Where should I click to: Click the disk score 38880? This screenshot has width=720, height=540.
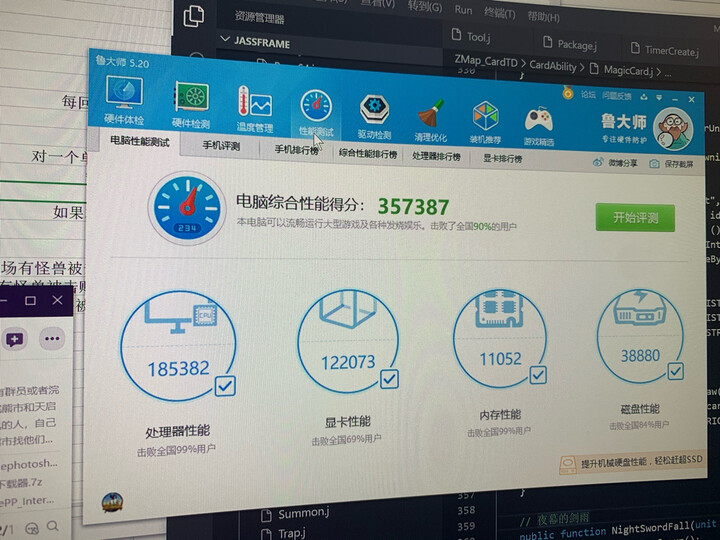click(640, 355)
